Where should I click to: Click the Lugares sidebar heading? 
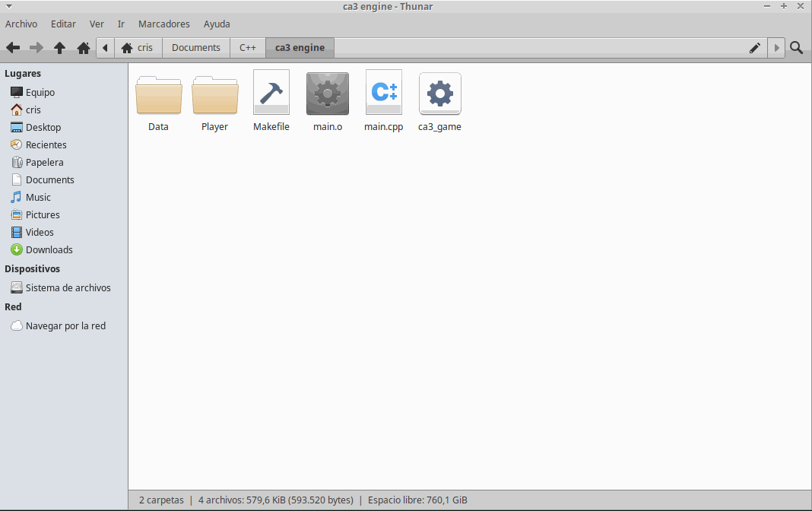(x=23, y=74)
